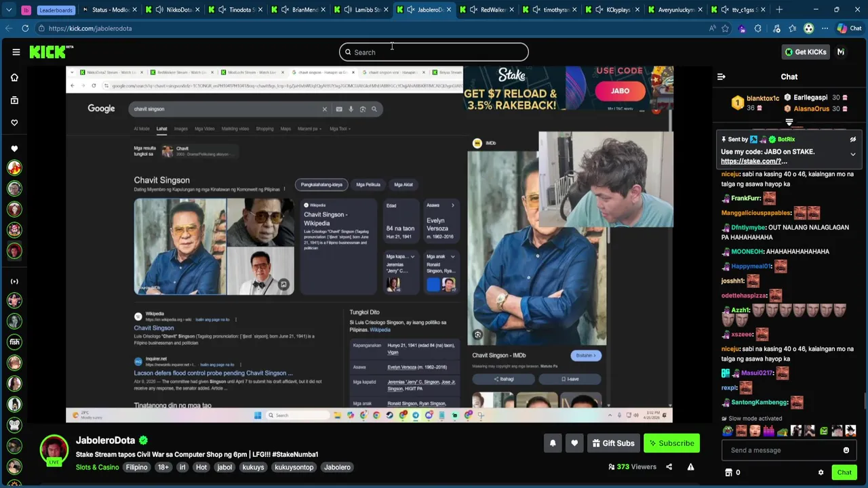Viewport: 868px width, 488px height.
Task: Select the 18+ tag
Action: 163,467
